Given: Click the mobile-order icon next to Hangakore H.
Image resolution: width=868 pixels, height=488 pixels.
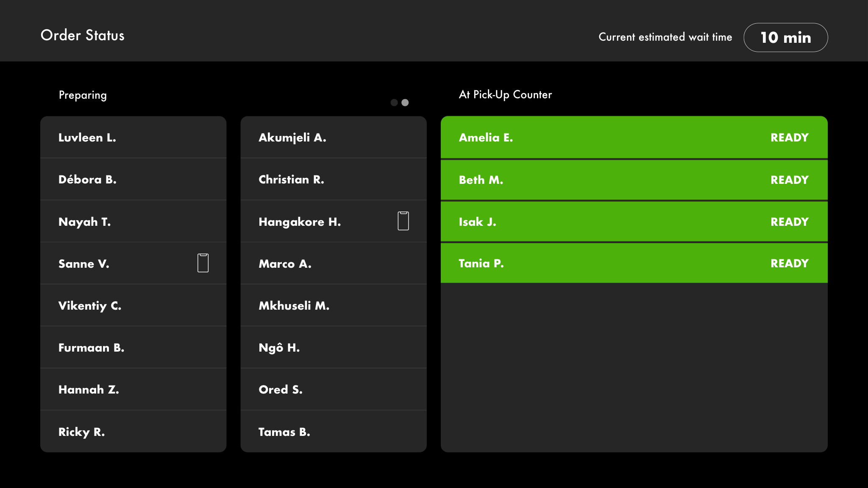Looking at the screenshot, I should [403, 221].
